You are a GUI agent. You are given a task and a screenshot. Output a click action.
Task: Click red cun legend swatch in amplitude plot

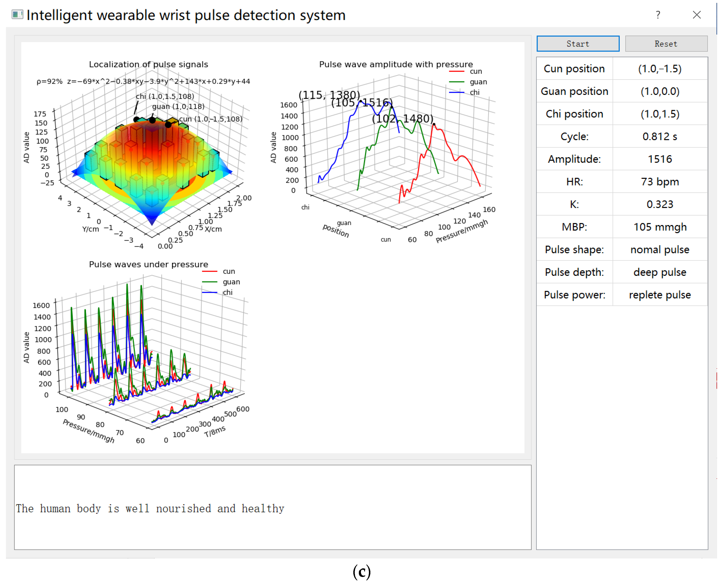pos(456,72)
